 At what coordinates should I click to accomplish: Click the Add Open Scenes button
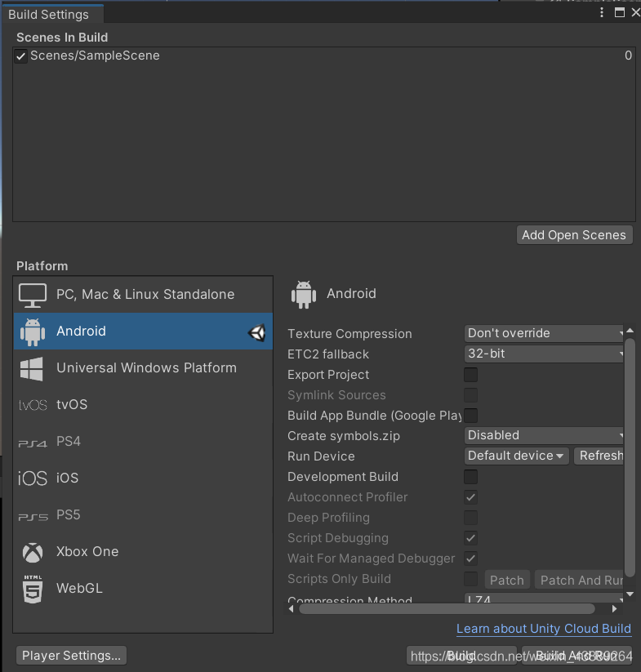(575, 235)
